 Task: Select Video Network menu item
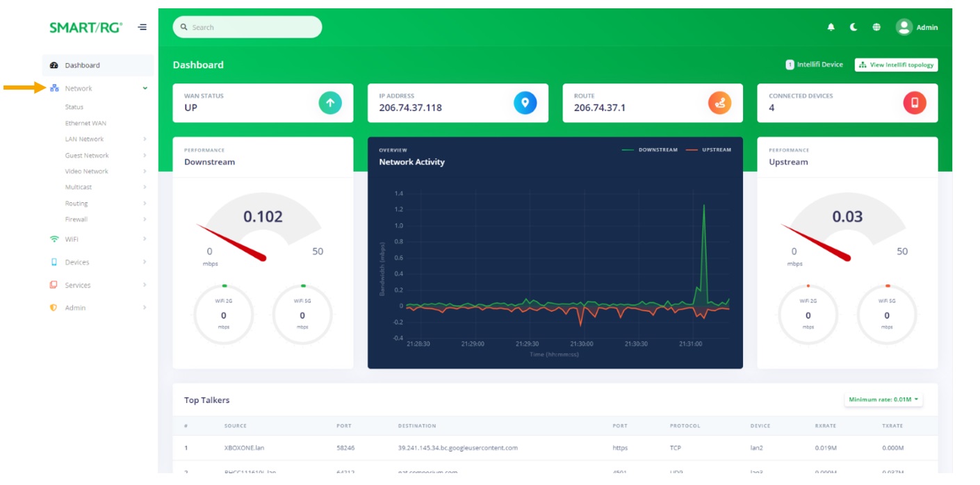pyautogui.click(x=87, y=171)
